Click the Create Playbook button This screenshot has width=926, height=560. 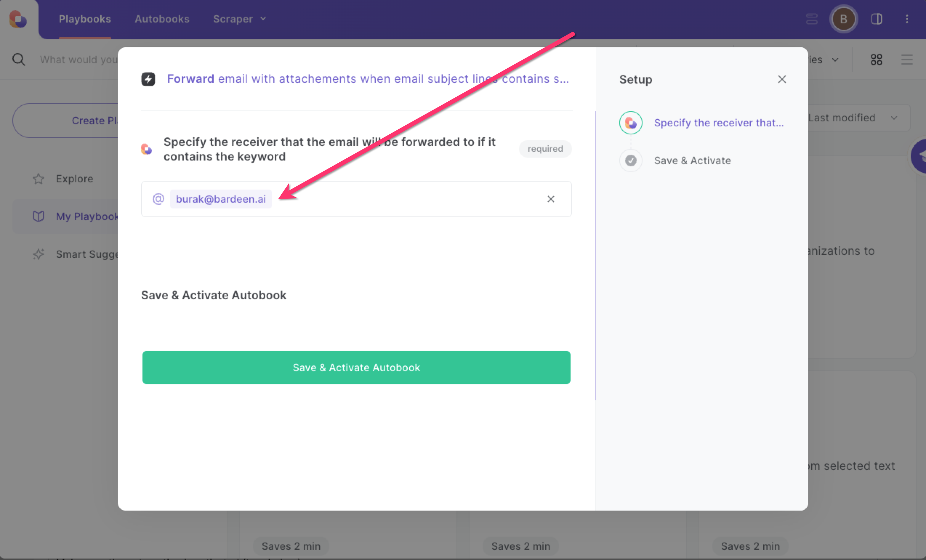(66, 121)
